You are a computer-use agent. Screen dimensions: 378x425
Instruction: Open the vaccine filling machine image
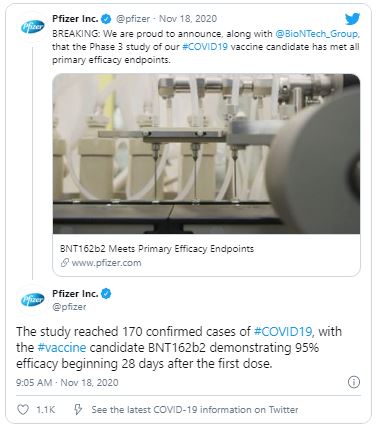(206, 154)
